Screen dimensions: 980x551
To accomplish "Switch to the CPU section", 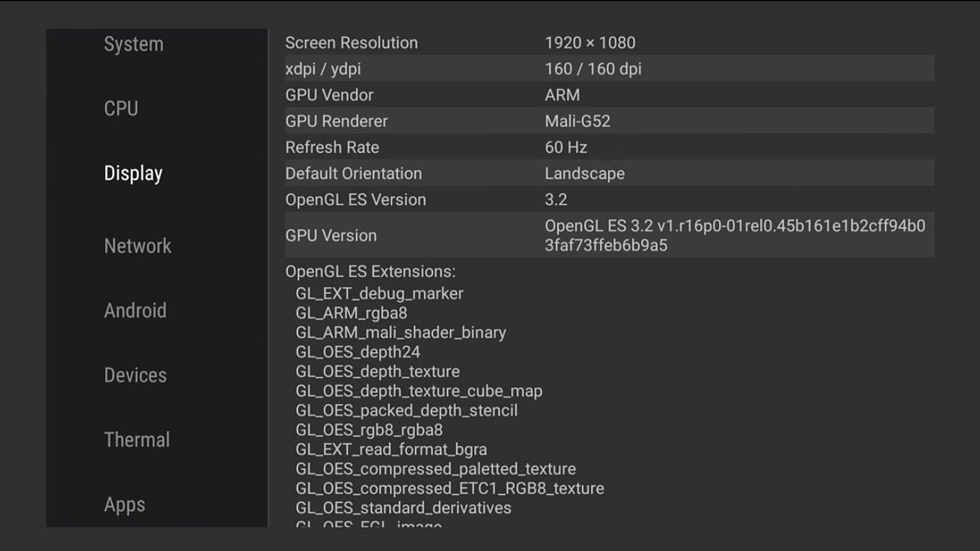I will [x=121, y=109].
